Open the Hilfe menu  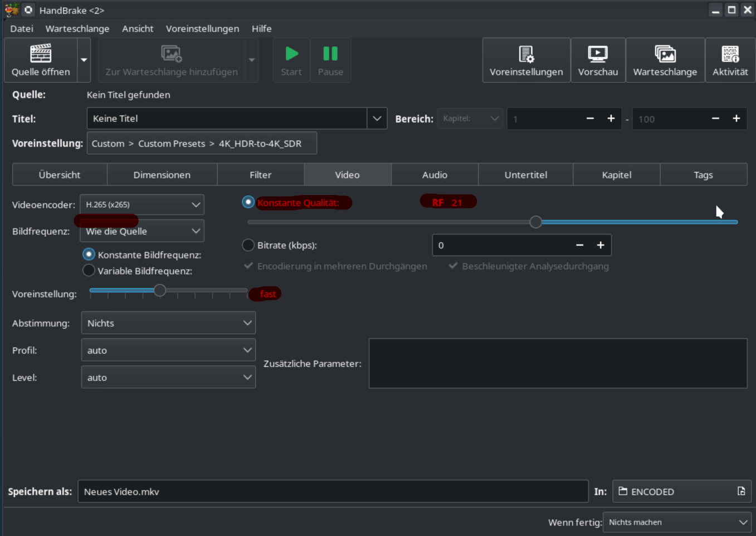261,28
